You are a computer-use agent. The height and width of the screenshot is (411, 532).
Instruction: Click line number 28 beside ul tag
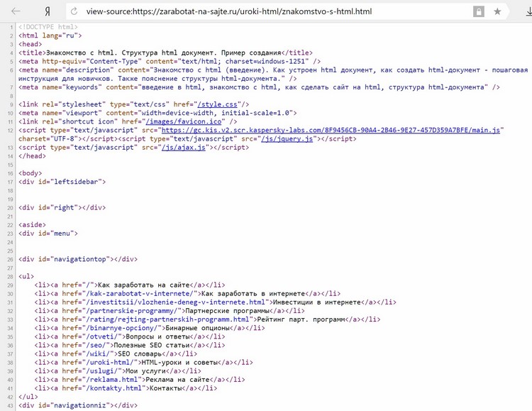[x=11, y=277]
